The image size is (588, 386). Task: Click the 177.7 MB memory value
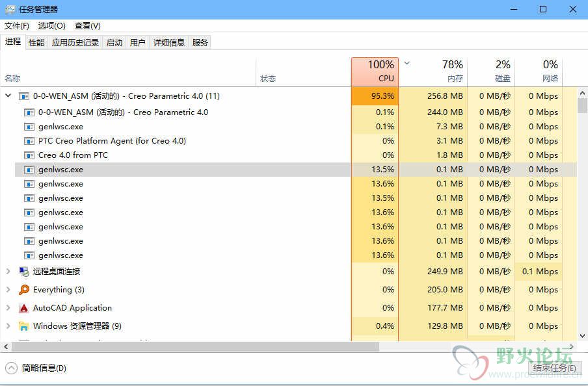[445, 307]
